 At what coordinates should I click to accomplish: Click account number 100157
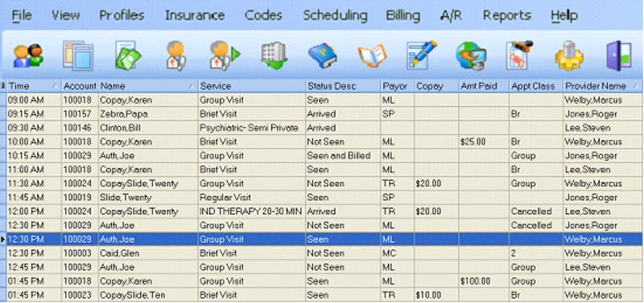(x=80, y=114)
